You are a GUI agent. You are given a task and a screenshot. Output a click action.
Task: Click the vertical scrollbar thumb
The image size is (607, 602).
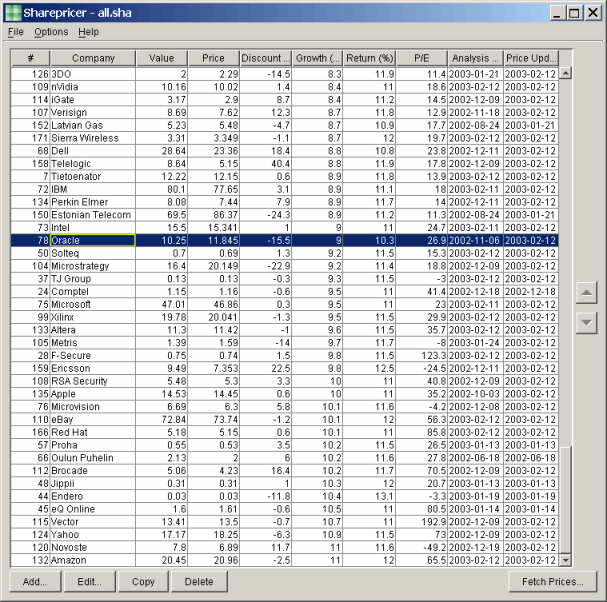[565, 500]
